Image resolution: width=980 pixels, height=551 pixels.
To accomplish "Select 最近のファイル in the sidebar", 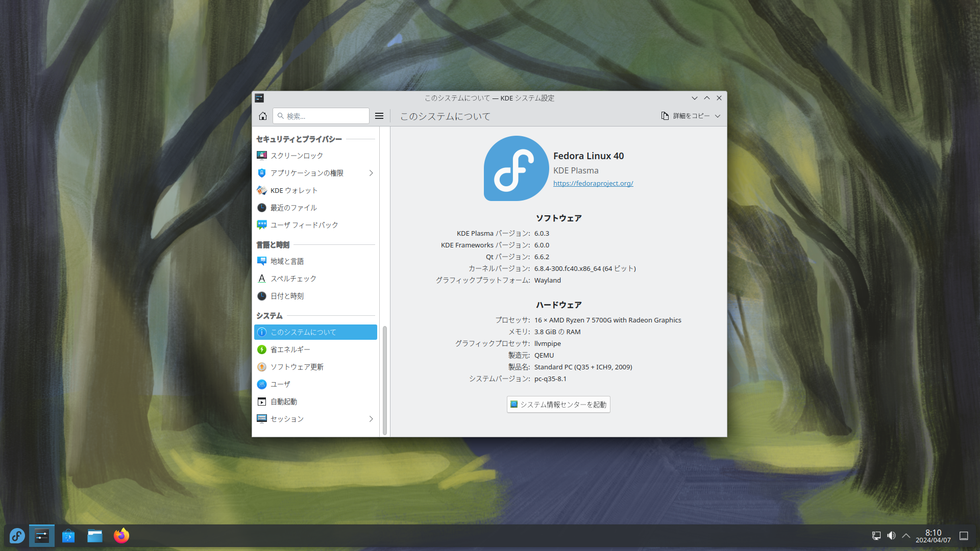I will pyautogui.click(x=293, y=208).
